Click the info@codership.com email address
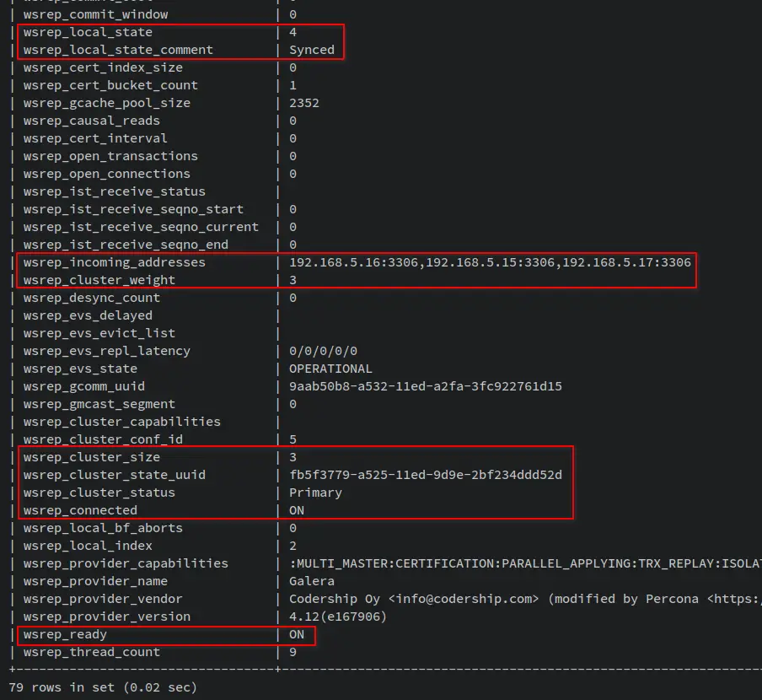Image resolution: width=762 pixels, height=700 pixels. tap(464, 599)
